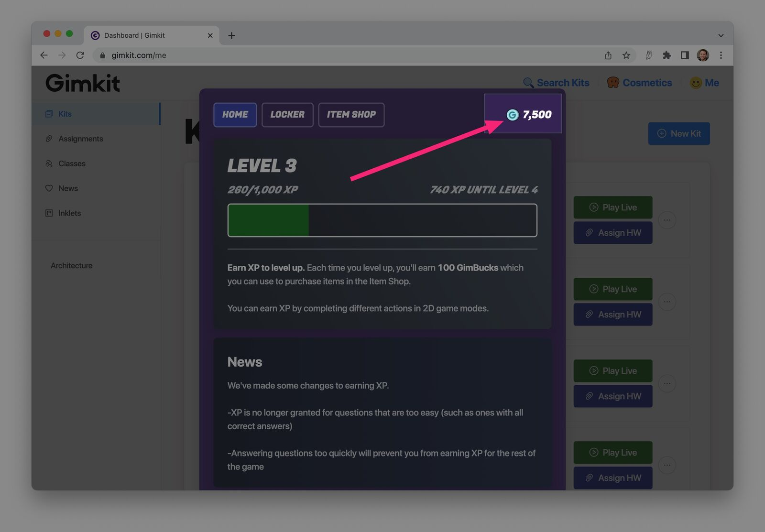This screenshot has width=765, height=532.
Task: Open the fourth kit's more options menu
Action: click(667, 465)
